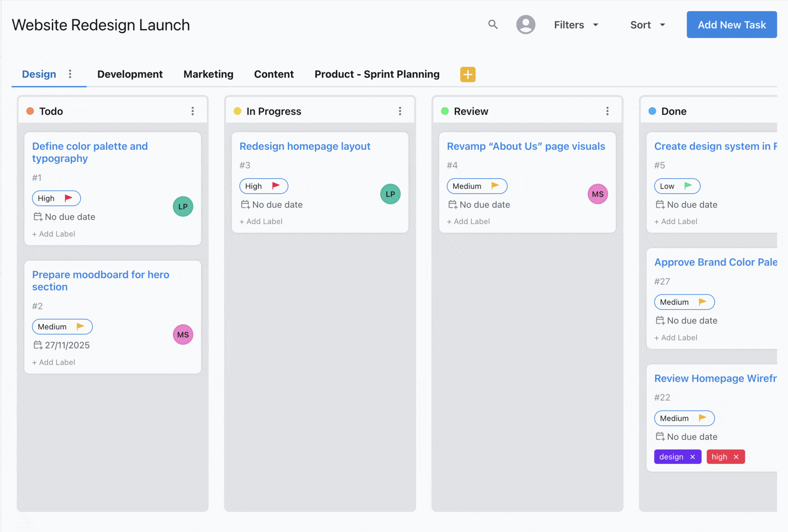The width and height of the screenshot is (788, 532).
Task: Click LP avatar on Redesign homepage layout card
Action: point(390,194)
